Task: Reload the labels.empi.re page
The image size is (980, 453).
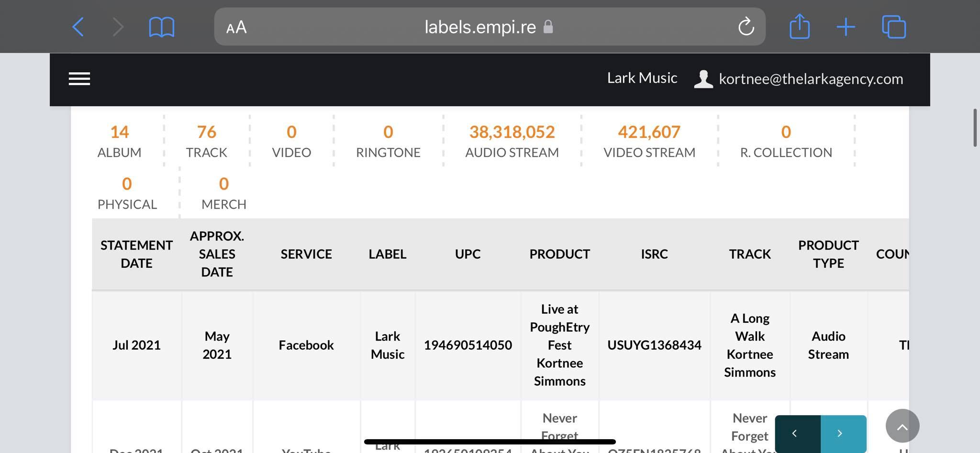Action: pos(746,26)
